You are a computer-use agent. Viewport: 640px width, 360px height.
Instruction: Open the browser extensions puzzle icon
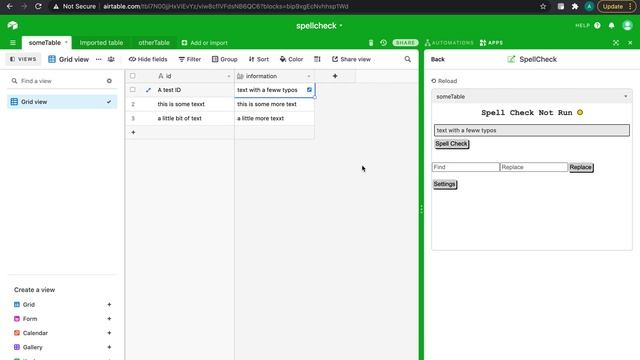click(575, 7)
